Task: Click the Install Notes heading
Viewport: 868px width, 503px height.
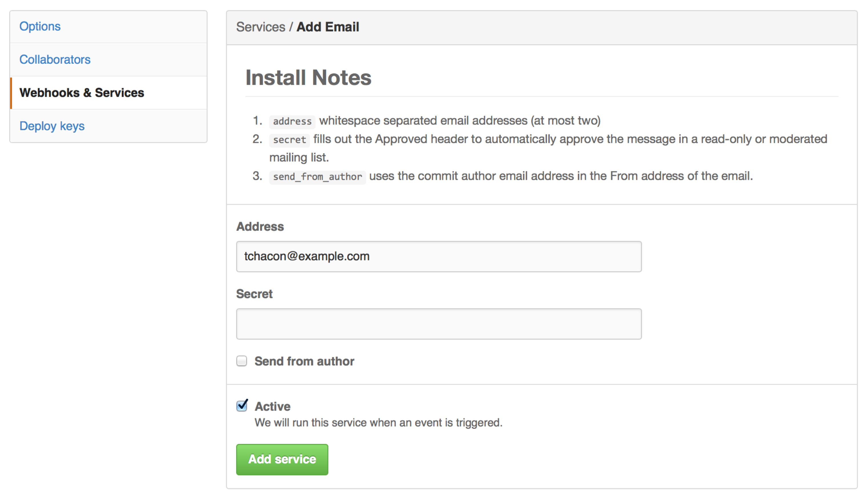Action: [308, 77]
